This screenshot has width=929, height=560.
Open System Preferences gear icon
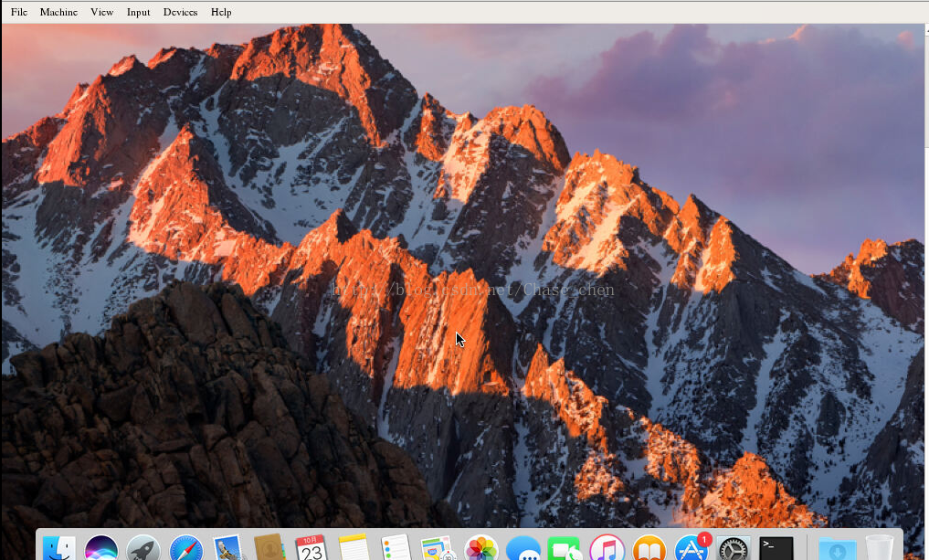point(734,547)
